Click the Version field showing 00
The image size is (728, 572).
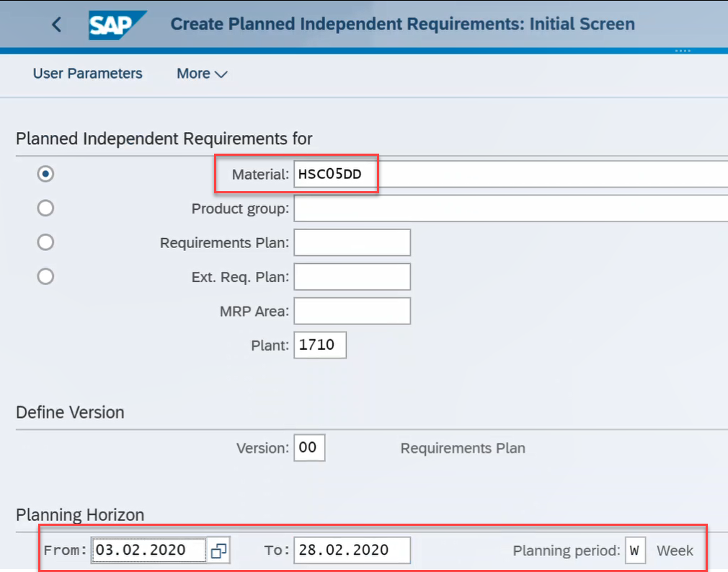click(x=309, y=448)
